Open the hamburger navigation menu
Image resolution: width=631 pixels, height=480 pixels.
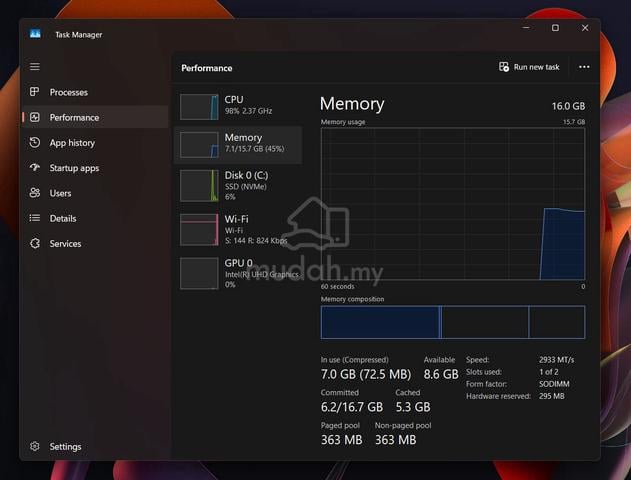tap(35, 66)
